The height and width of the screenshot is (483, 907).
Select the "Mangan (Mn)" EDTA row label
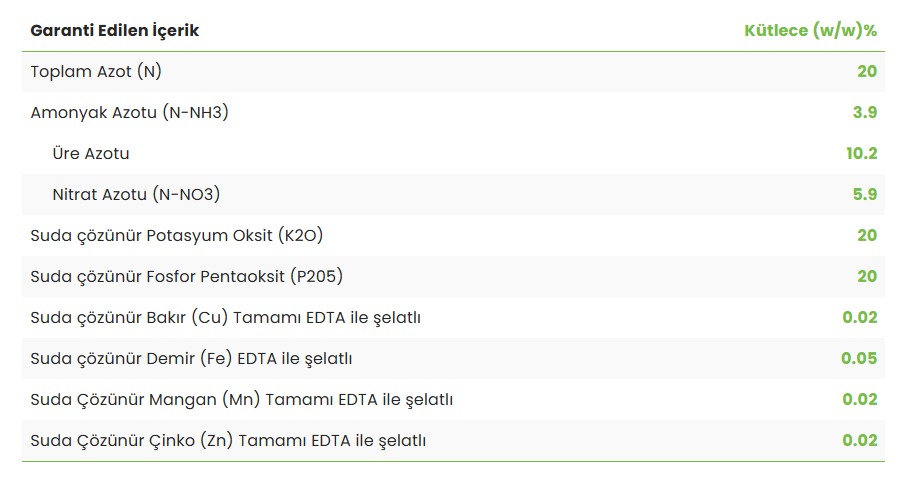[x=242, y=399]
